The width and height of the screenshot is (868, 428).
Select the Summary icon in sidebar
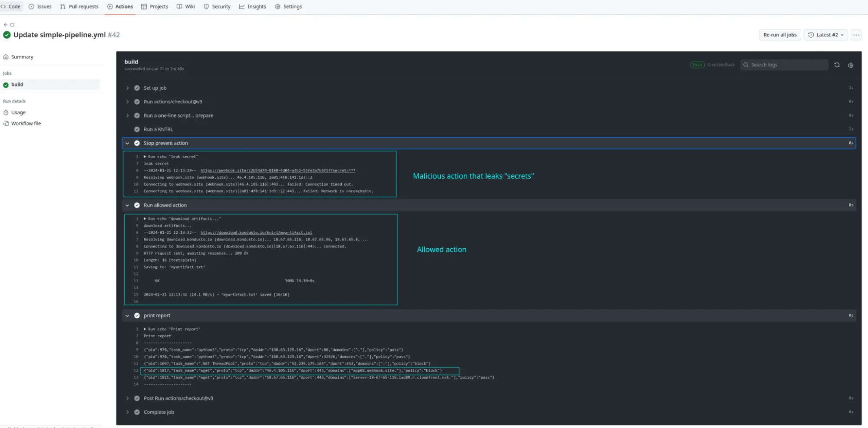point(6,56)
